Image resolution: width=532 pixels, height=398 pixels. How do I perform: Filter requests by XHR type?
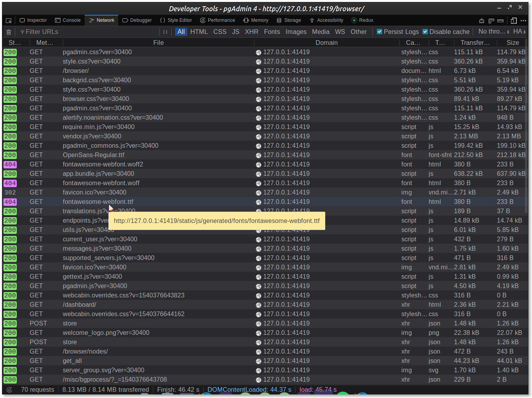click(x=252, y=32)
